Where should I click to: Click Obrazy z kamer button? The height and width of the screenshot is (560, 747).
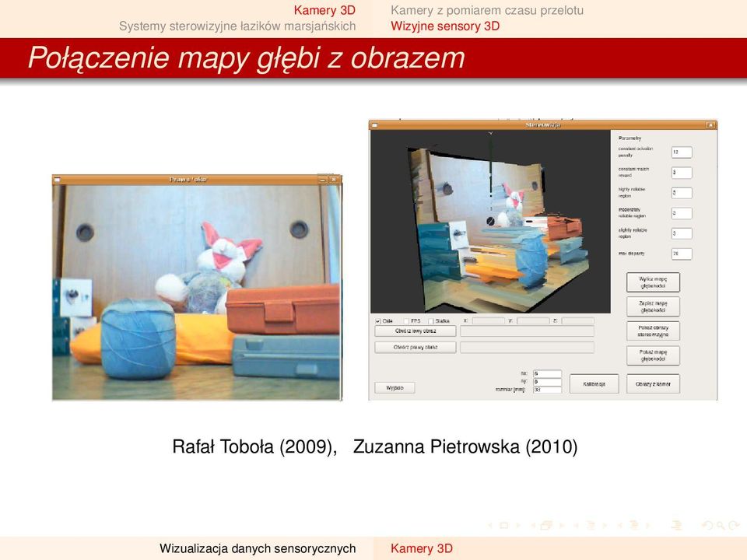point(653,383)
